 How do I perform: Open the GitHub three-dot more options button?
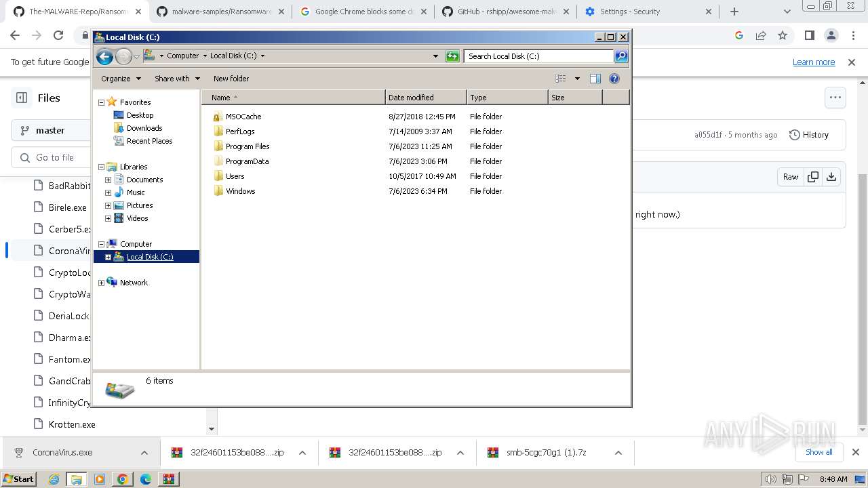[835, 98]
